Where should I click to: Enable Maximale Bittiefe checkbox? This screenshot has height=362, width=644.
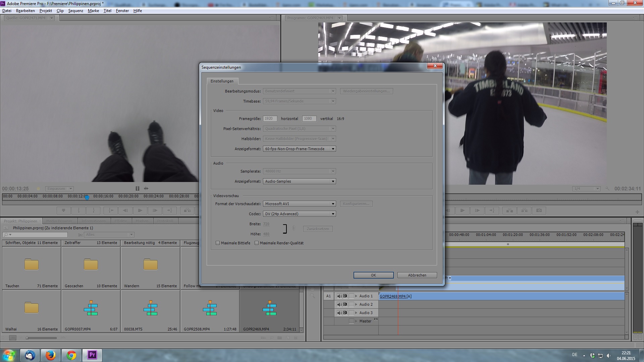coord(218,243)
